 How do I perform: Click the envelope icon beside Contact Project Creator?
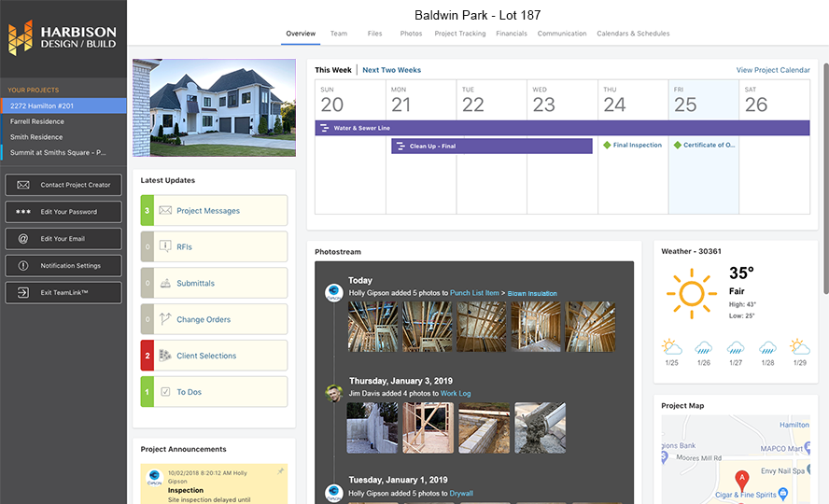tap(23, 185)
